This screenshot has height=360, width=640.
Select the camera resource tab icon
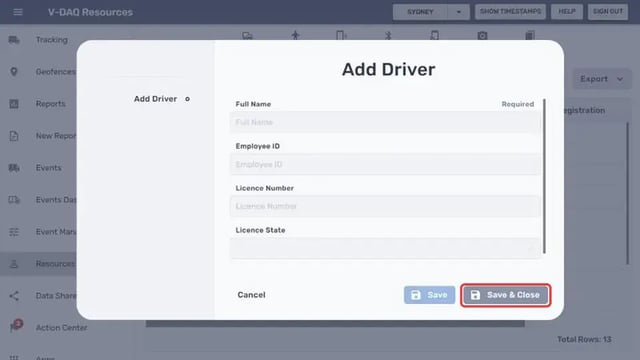pos(482,36)
